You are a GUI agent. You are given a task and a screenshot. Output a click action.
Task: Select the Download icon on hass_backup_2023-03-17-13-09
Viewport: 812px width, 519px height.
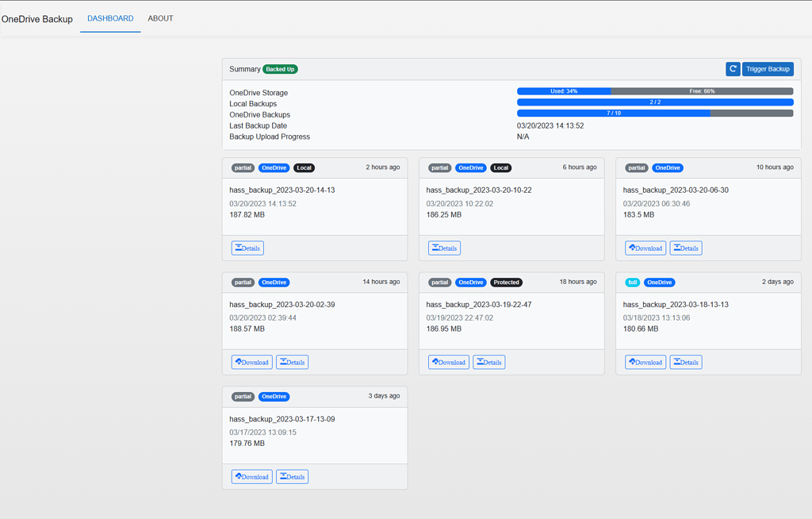click(251, 476)
